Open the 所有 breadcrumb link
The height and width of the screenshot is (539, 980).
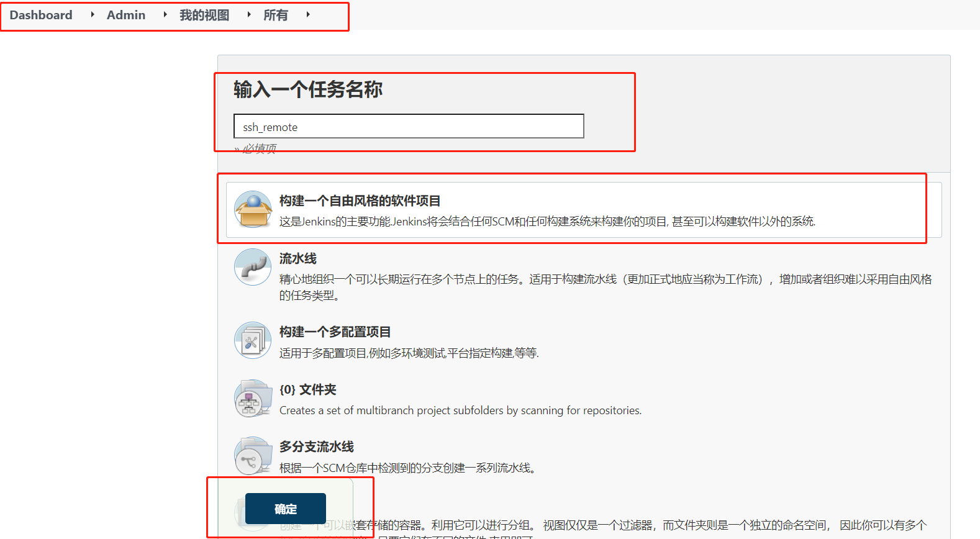(x=276, y=15)
